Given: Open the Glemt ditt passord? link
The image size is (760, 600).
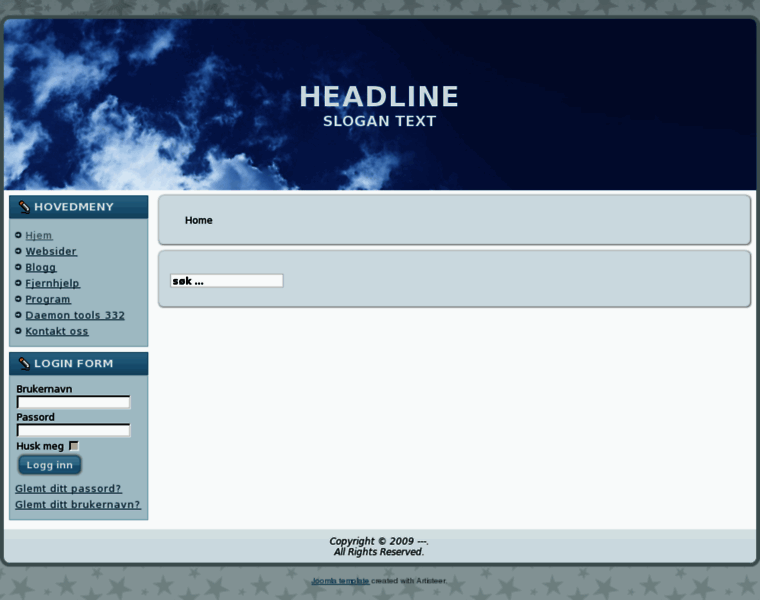Looking at the screenshot, I should coord(68,489).
